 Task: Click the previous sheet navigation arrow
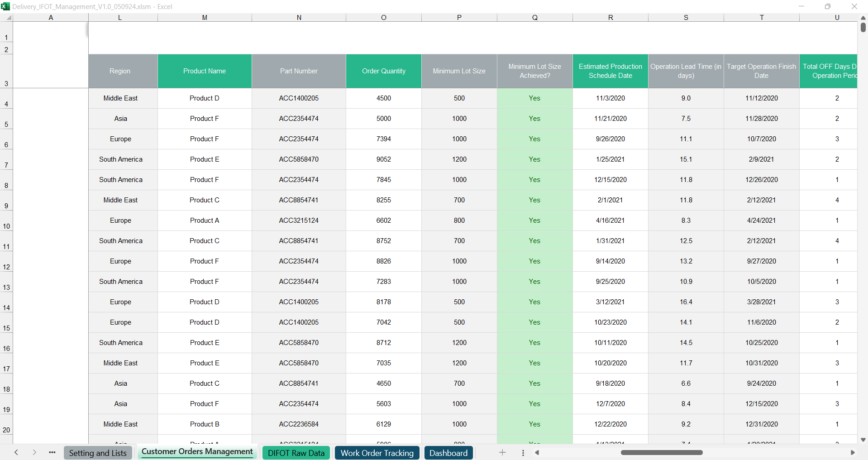coord(16,453)
